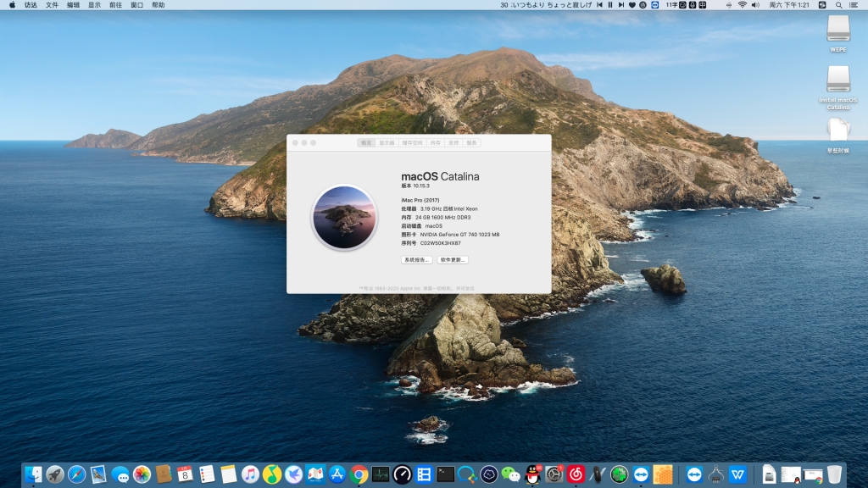Screen dimensions: 868x488
Task: Open Activity Monitor graph icon in Dock
Action: [381, 474]
